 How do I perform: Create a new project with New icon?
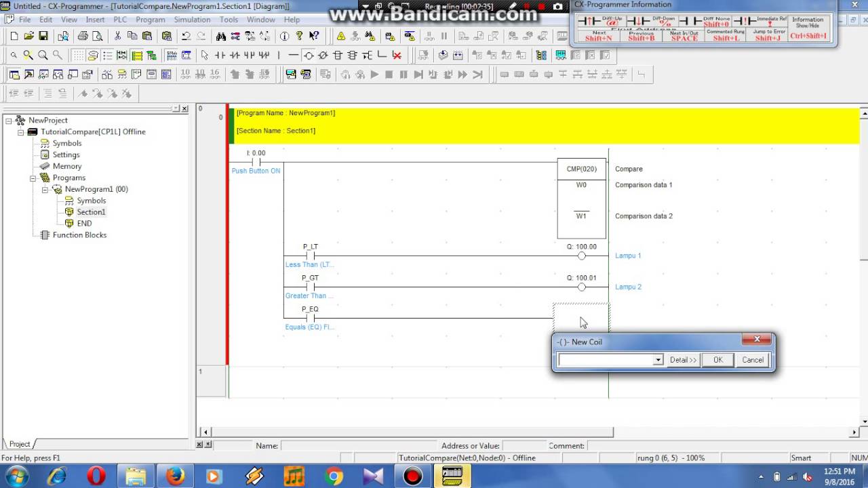point(14,36)
